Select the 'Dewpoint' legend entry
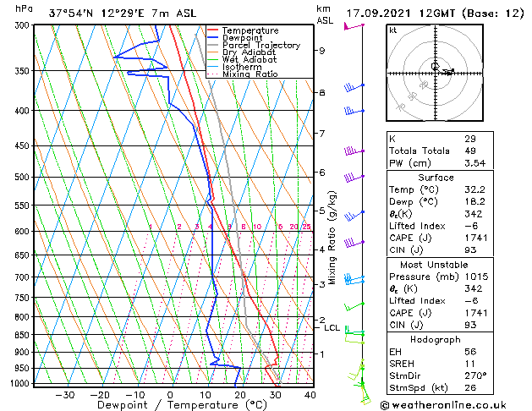The width and height of the screenshot is (532, 411). 242,38
